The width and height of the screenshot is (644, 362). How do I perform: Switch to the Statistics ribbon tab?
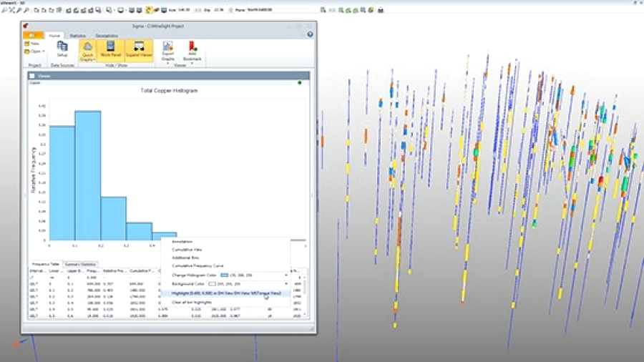coord(77,34)
